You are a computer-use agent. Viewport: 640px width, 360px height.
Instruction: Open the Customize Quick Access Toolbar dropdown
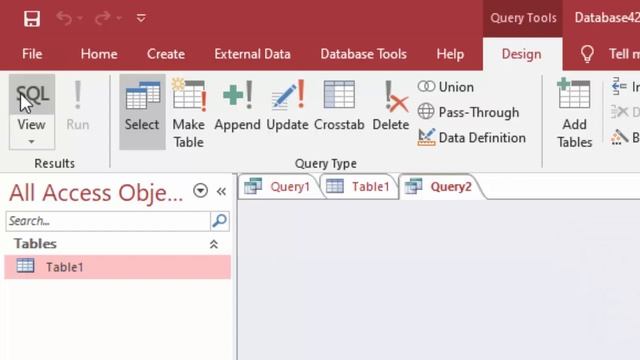[141, 18]
